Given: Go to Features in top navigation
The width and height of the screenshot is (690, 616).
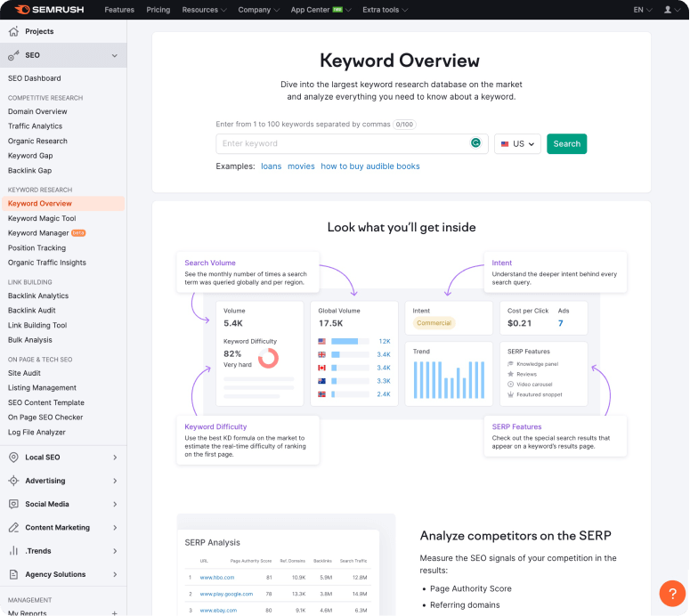Looking at the screenshot, I should [x=119, y=10].
